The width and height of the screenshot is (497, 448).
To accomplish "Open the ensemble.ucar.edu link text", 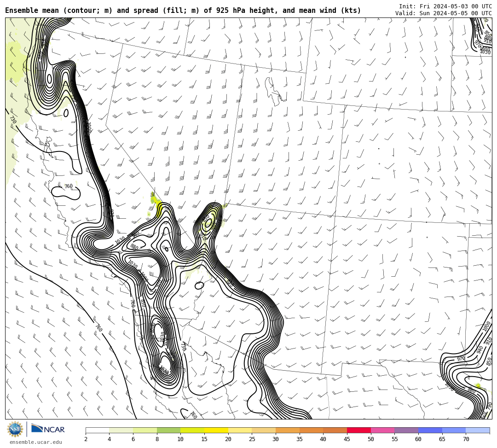I will 36,442.
